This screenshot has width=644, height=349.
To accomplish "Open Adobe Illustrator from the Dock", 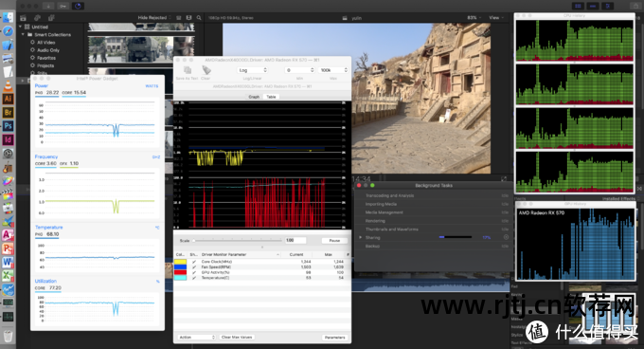I will coord(8,99).
